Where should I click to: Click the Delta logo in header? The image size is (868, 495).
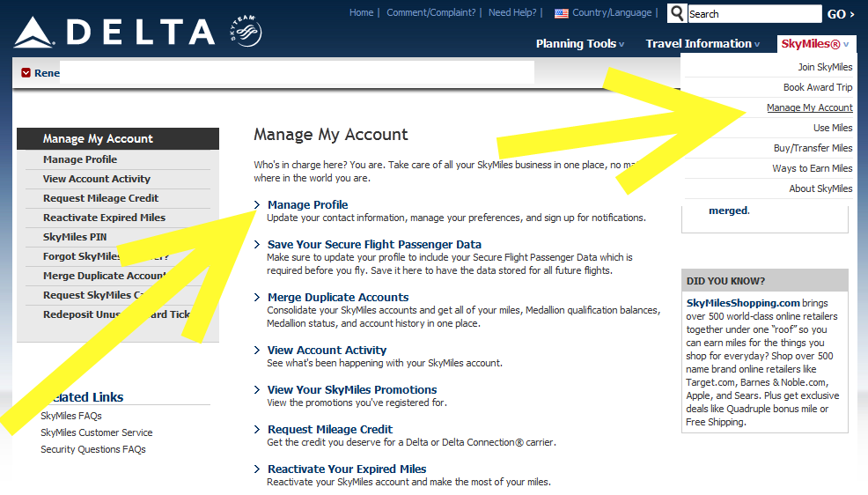114,32
